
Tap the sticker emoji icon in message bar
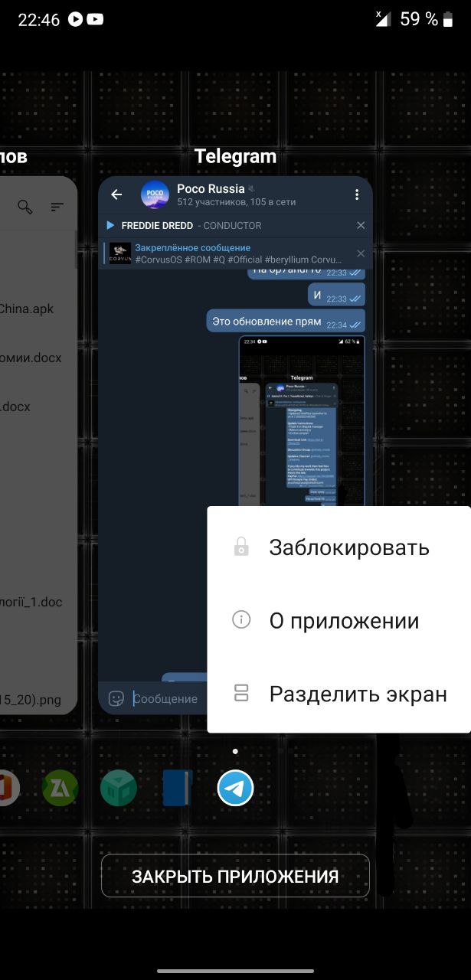pyautogui.click(x=116, y=697)
